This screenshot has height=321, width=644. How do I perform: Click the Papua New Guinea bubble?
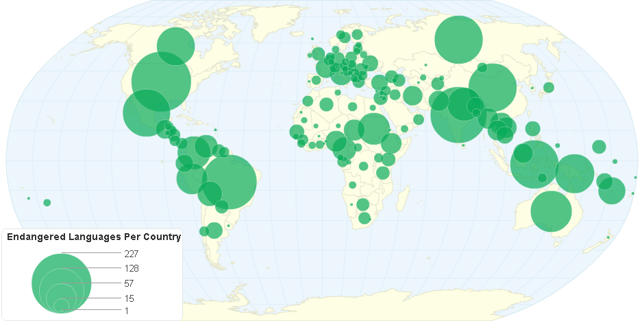tap(574, 173)
